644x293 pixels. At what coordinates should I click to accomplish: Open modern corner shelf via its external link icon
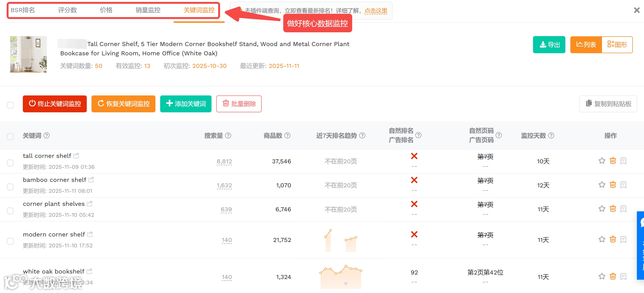pyautogui.click(x=90, y=234)
